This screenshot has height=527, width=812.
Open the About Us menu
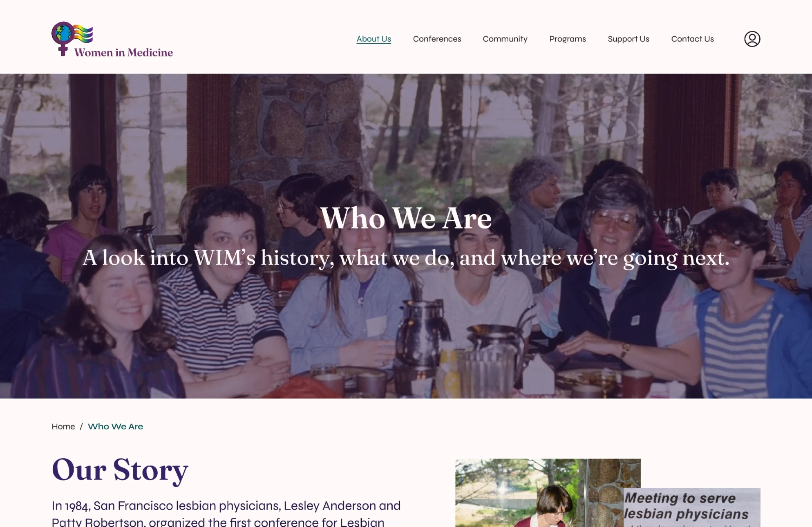point(374,39)
